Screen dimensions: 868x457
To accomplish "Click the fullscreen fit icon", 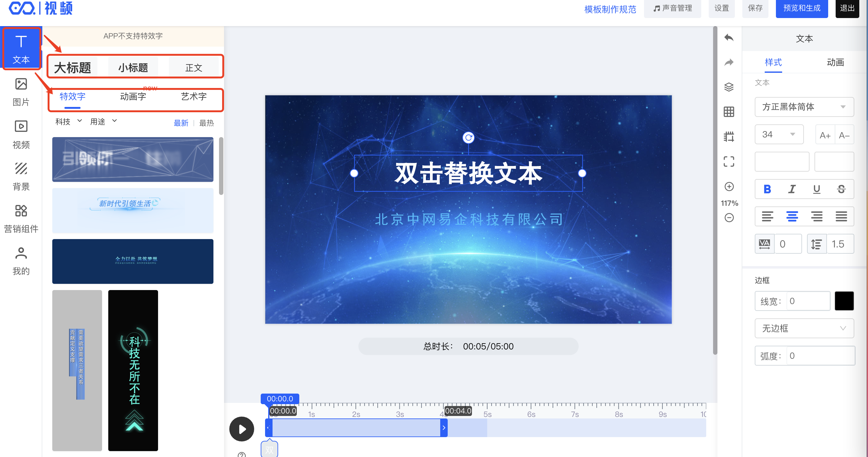I will tap(729, 162).
